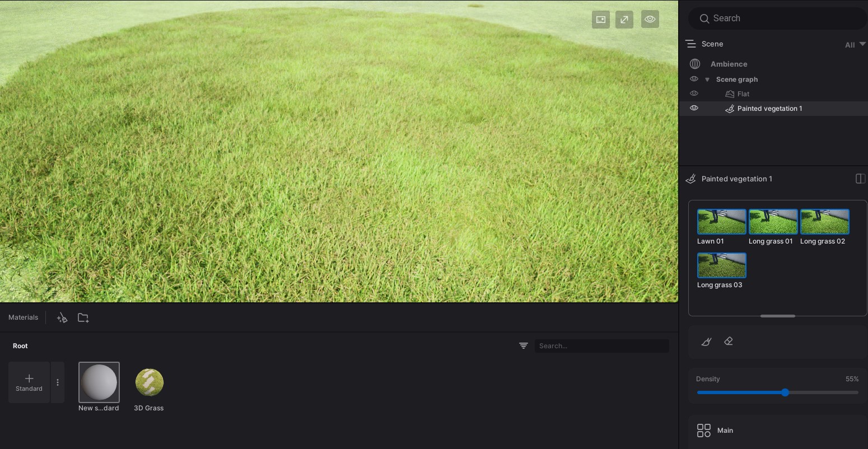This screenshot has width=868, height=449.
Task: Toggle viewport visibility eye icon
Action: click(x=650, y=20)
